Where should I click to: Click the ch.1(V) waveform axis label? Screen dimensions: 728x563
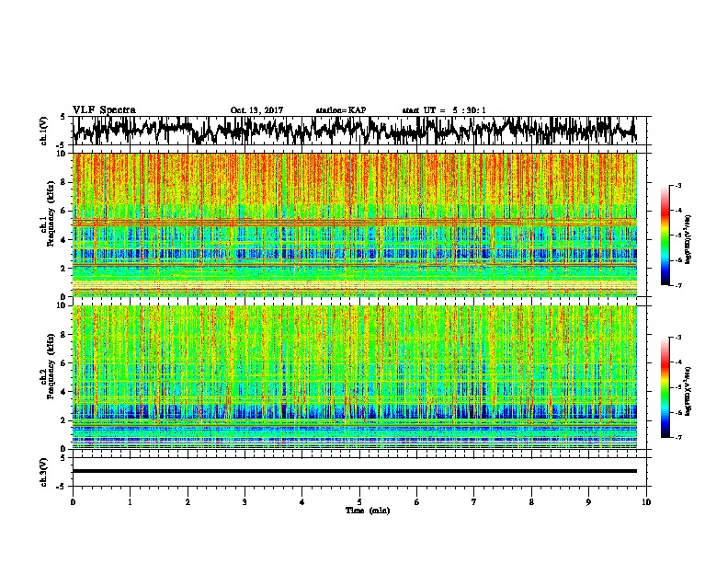coord(44,131)
